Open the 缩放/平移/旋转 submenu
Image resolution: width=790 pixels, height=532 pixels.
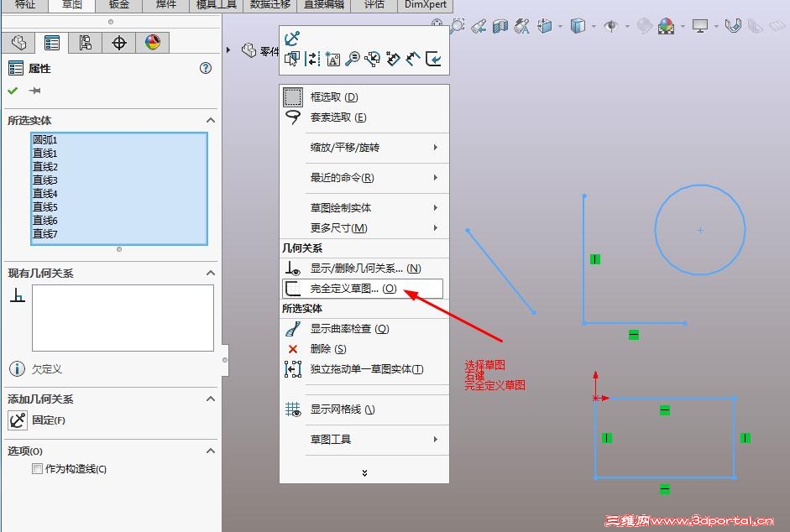(x=364, y=148)
